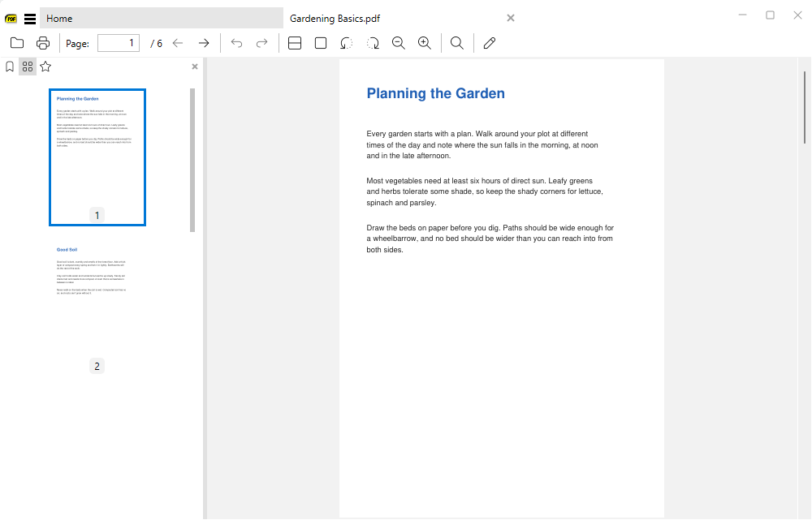Show the page thumbnails grid panel

(x=28, y=67)
